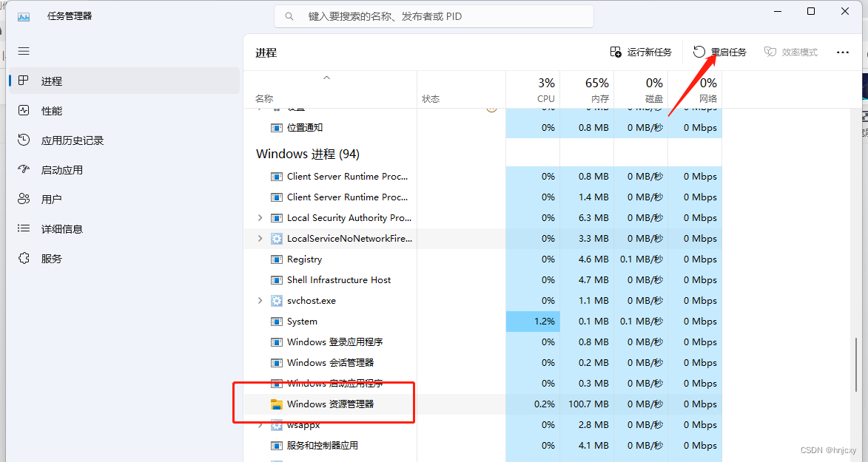Sort processes by 磁盘 column

pos(641,89)
